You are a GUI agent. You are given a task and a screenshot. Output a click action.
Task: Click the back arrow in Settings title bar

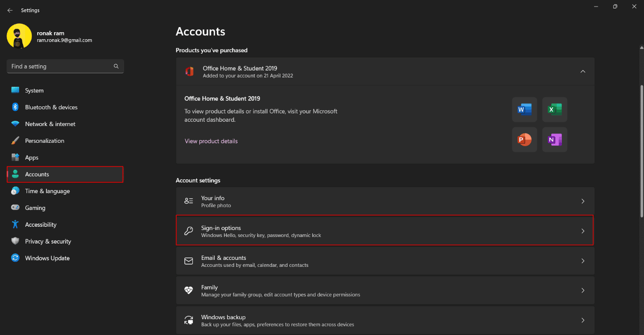10,10
